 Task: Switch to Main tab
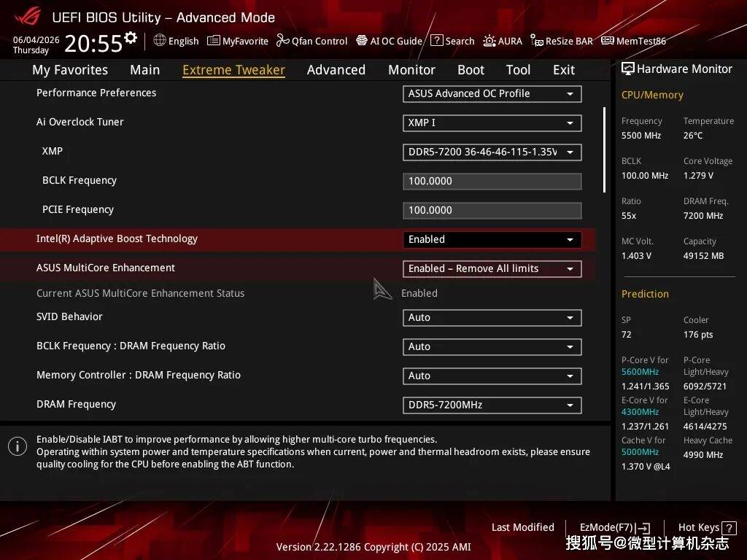(x=145, y=70)
